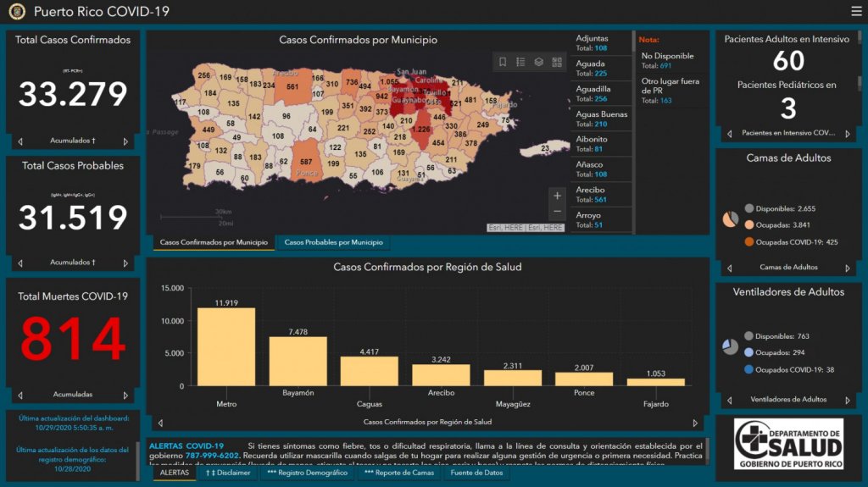Go back on Total Muertes panel

tap(20, 395)
